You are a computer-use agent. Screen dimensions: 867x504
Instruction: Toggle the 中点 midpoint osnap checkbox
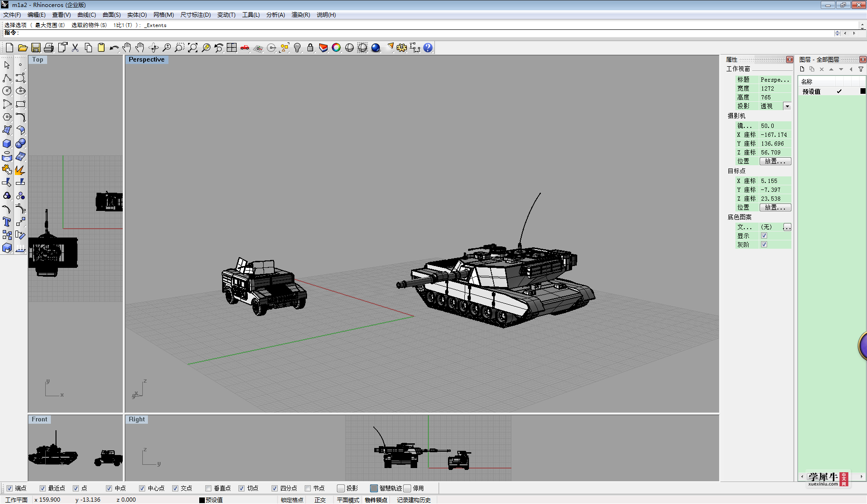109,488
